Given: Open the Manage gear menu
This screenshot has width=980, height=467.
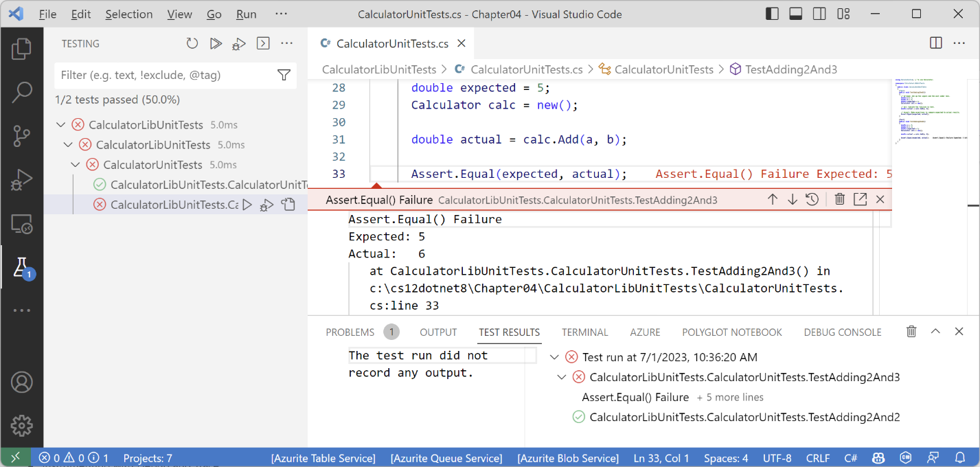Looking at the screenshot, I should 22,425.
